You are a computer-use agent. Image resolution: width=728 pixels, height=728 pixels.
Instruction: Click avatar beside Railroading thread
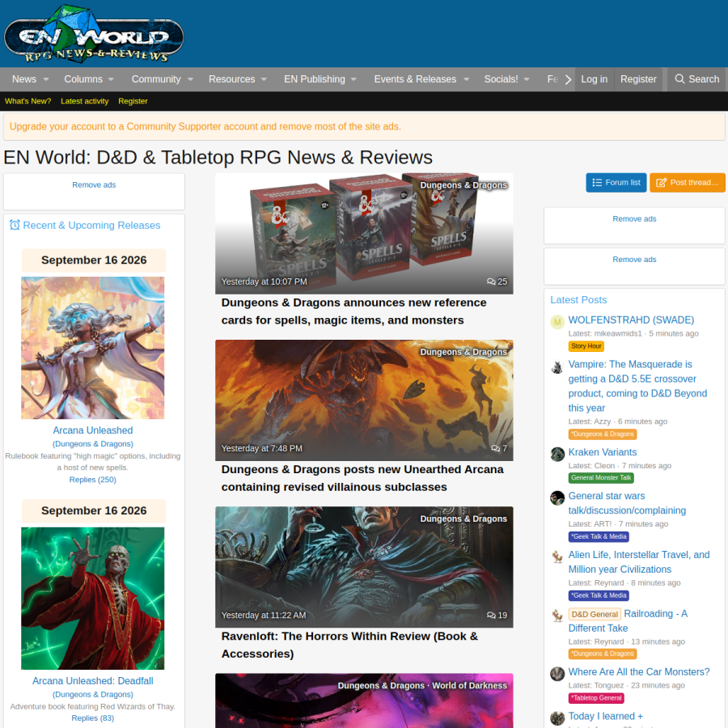(x=557, y=616)
